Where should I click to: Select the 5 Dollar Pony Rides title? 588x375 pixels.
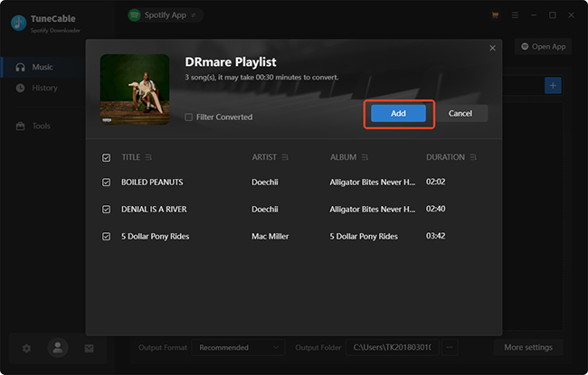(156, 237)
